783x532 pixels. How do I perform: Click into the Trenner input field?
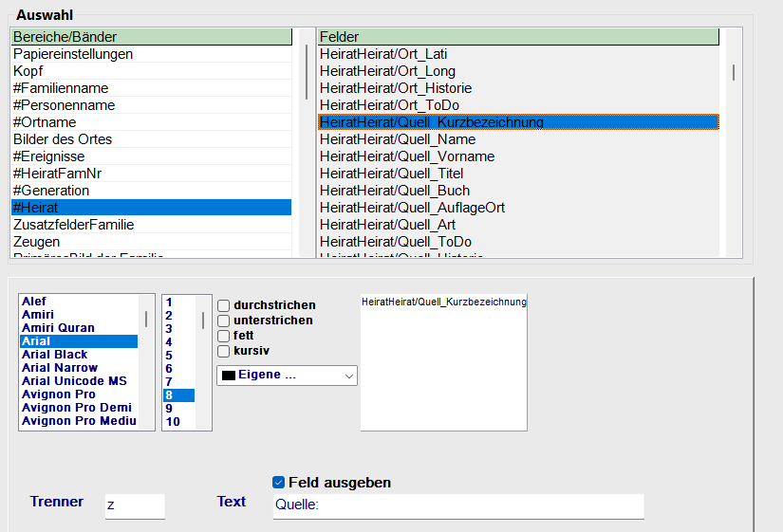coord(134,505)
